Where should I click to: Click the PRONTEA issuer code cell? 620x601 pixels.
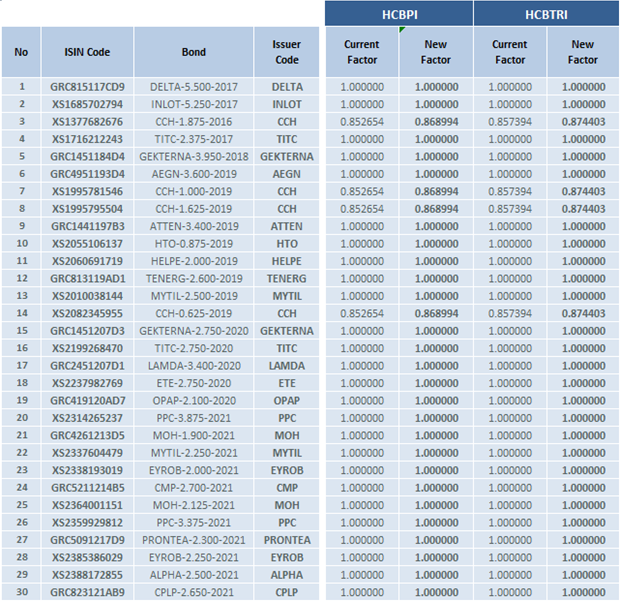tap(287, 540)
